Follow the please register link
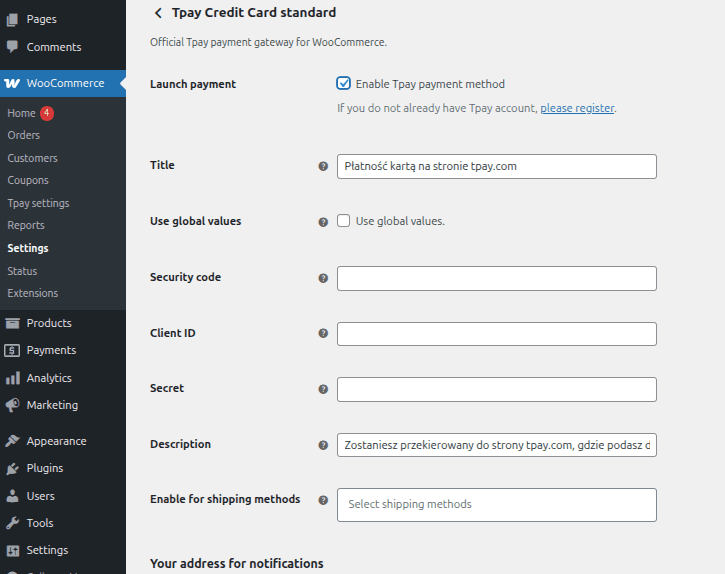Viewport: 725px width, 574px height. tap(577, 108)
